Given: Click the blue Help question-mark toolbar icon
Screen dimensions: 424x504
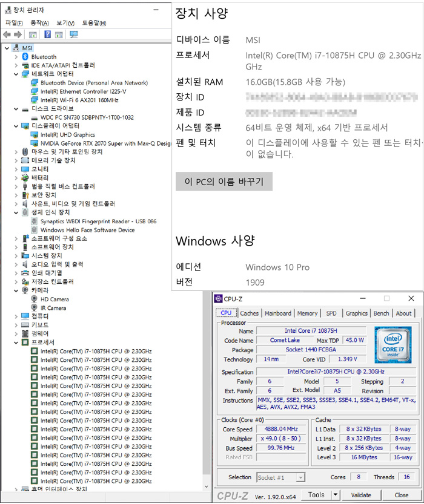Looking at the screenshot, I should pos(47,34).
